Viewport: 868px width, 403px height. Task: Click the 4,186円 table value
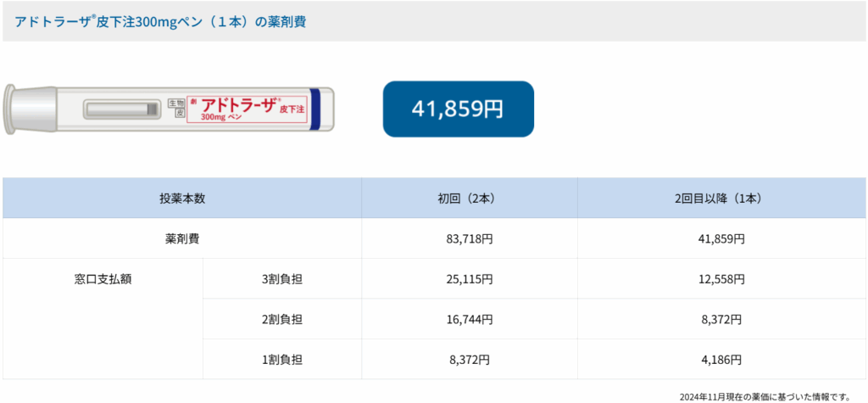[x=721, y=360]
